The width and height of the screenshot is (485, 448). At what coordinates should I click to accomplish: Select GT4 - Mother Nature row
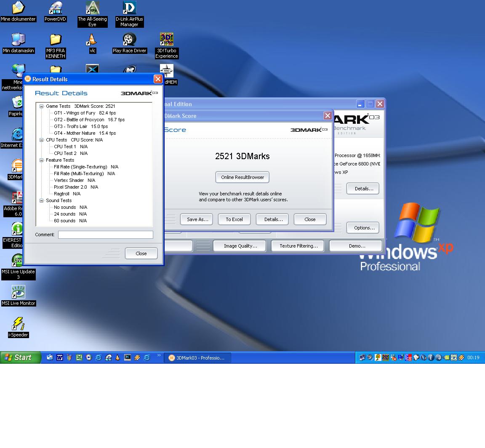(85, 133)
